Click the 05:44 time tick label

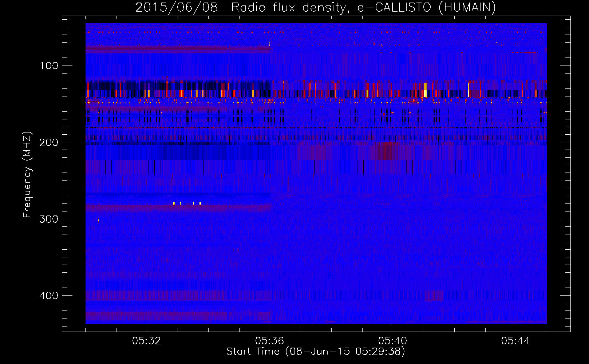click(515, 341)
